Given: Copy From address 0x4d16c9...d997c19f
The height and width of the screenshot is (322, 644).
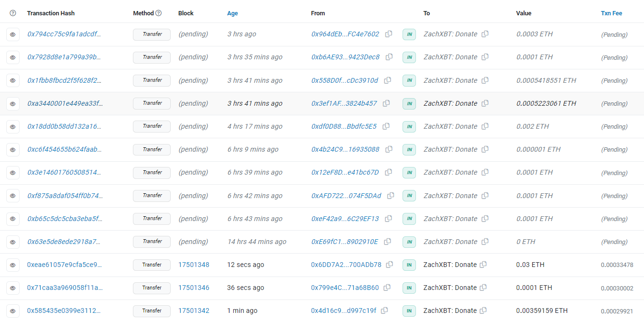Looking at the screenshot, I should [x=384, y=311].
